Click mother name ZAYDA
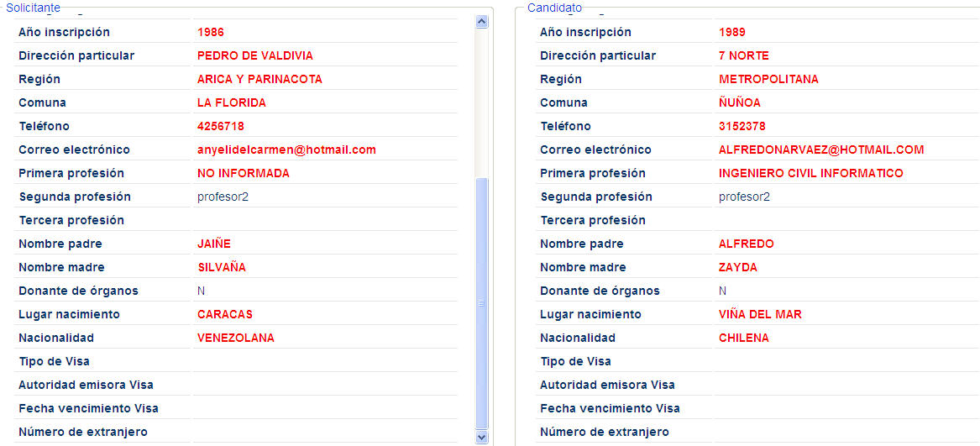This screenshot has width=980, height=446. click(x=738, y=267)
